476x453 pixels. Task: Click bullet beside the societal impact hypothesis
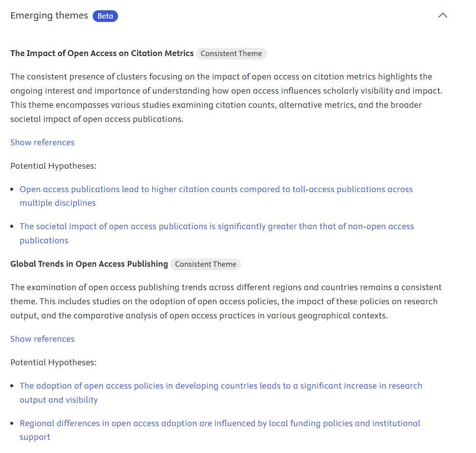point(12,227)
